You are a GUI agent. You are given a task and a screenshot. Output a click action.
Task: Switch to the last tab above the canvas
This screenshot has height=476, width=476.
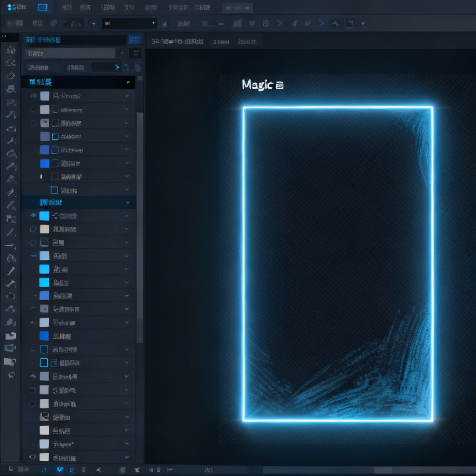247,41
